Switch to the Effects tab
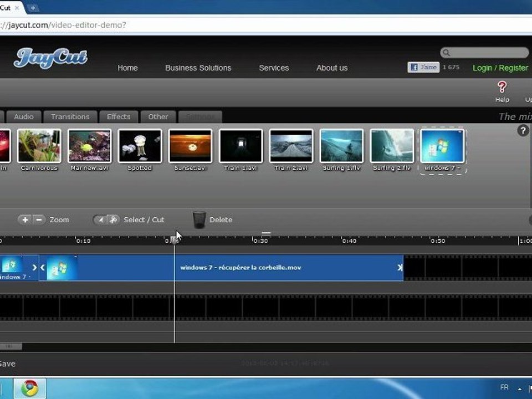This screenshot has height=399, width=532. [x=119, y=117]
